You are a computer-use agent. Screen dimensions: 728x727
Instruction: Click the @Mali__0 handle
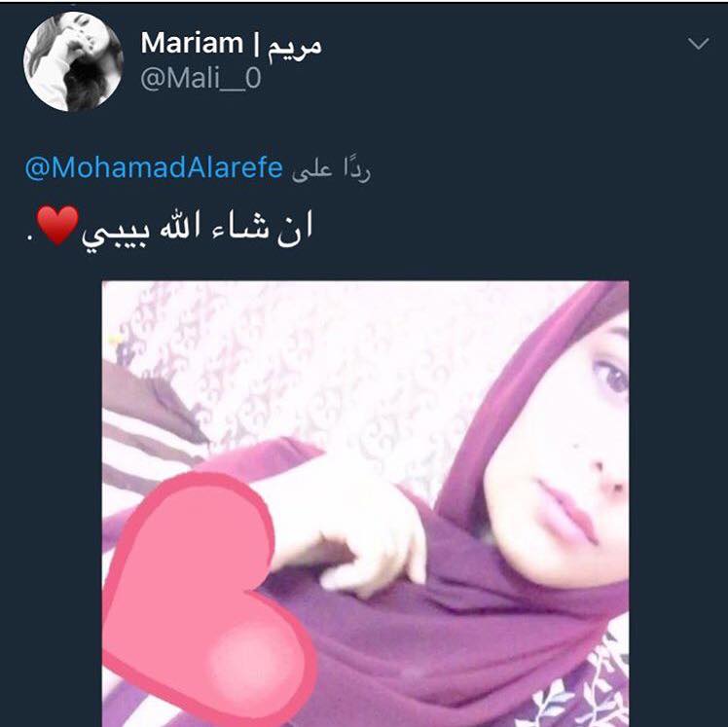pyautogui.click(x=200, y=79)
